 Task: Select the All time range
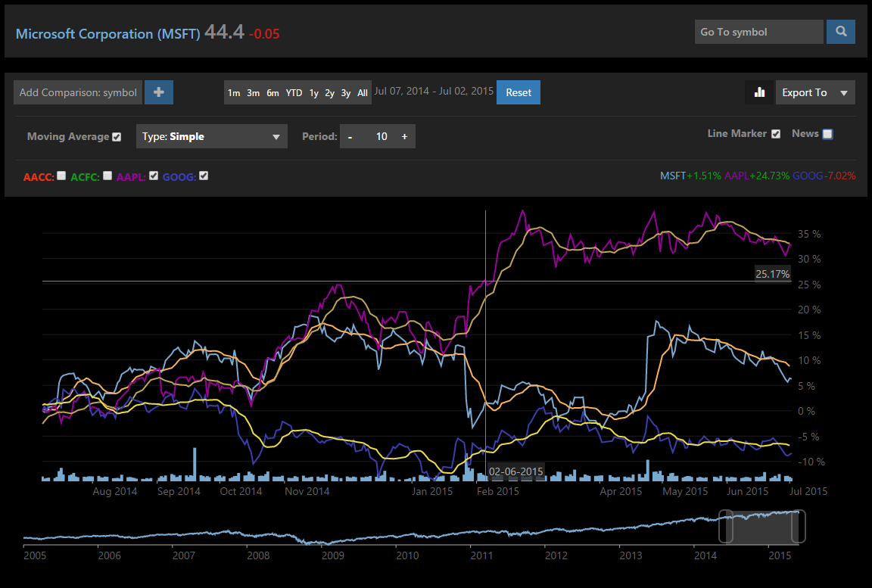[x=363, y=93]
